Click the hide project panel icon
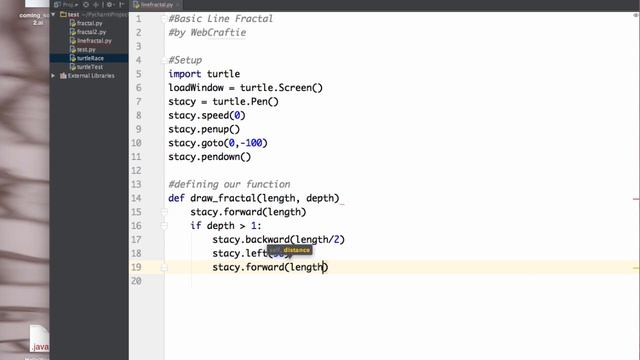Image resolution: width=640 pixels, height=360 pixels. click(x=122, y=4)
